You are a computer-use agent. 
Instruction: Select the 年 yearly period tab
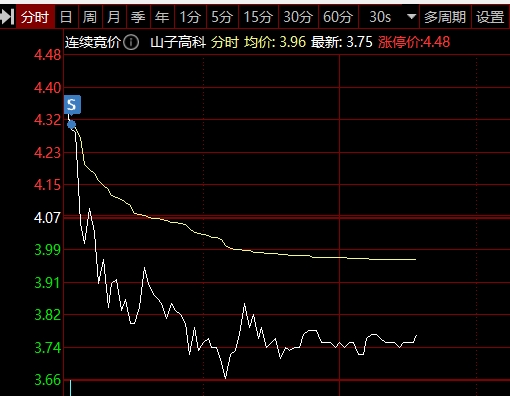click(162, 17)
